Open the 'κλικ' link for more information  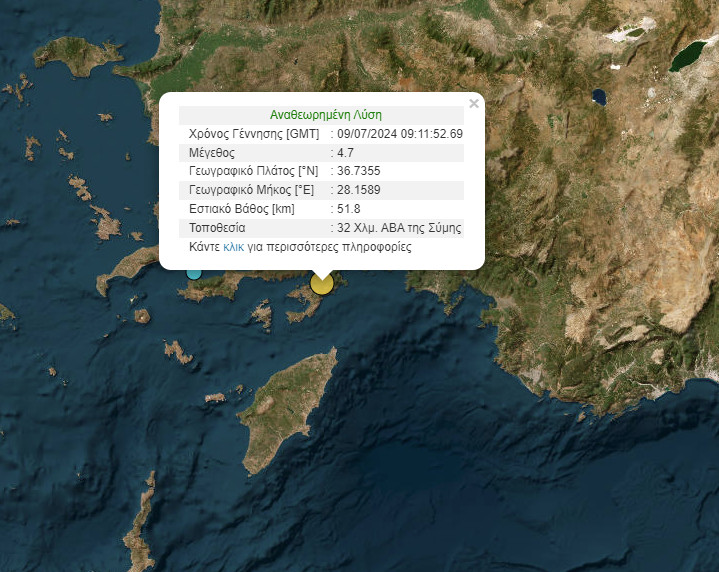coord(233,246)
